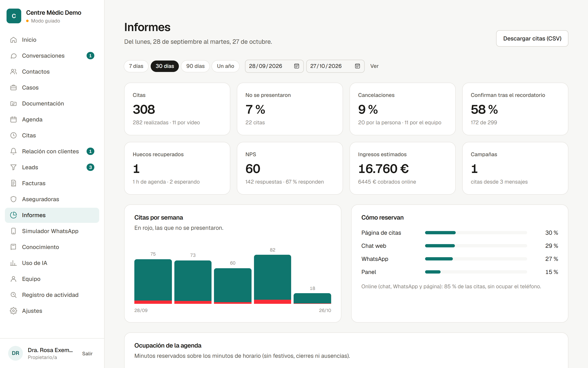Click the Página de citas progress bar

476,233
